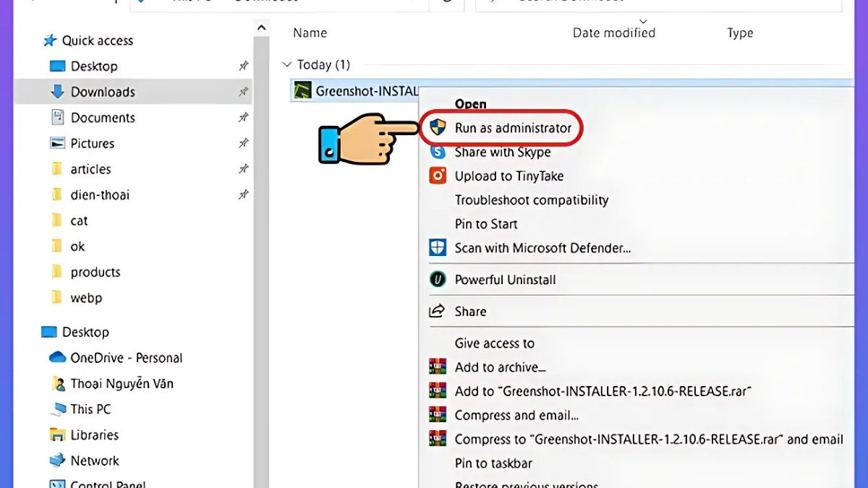Click the pin icon next to Desktop
The image size is (868, 488).
[x=244, y=66]
